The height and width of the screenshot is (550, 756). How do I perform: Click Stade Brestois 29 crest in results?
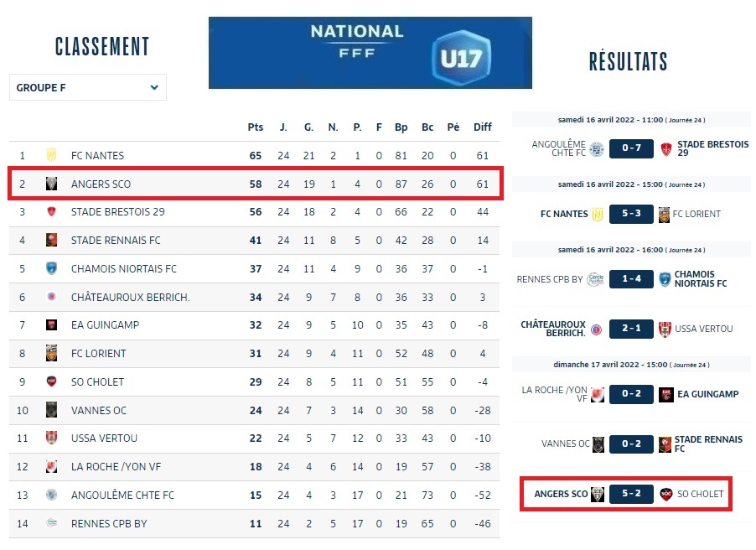666,149
